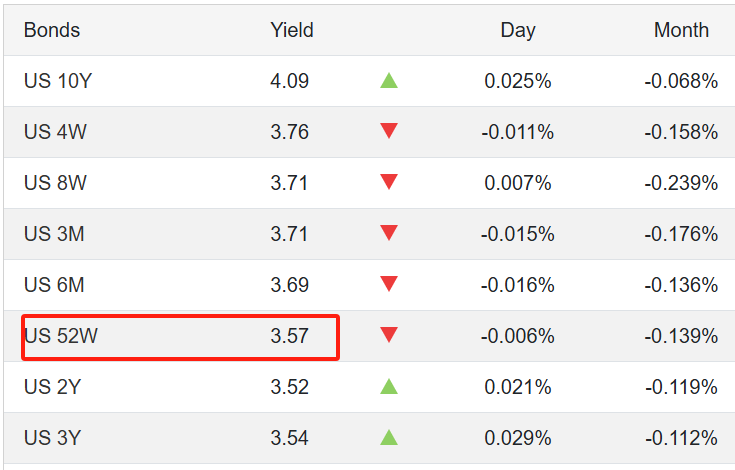This screenshot has height=470, width=735.
Task: Click the 3.57 yield value for US 52W
Action: coord(290,336)
